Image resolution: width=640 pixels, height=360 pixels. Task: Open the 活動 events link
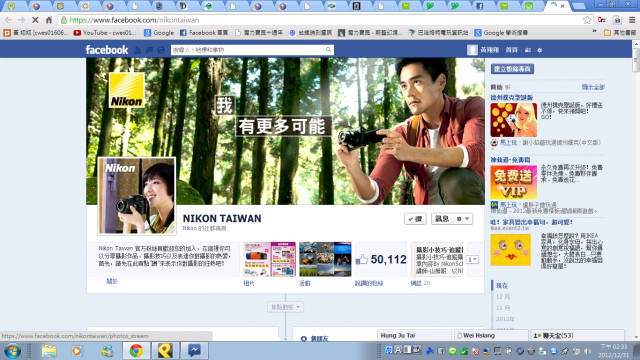pyautogui.click(x=304, y=283)
